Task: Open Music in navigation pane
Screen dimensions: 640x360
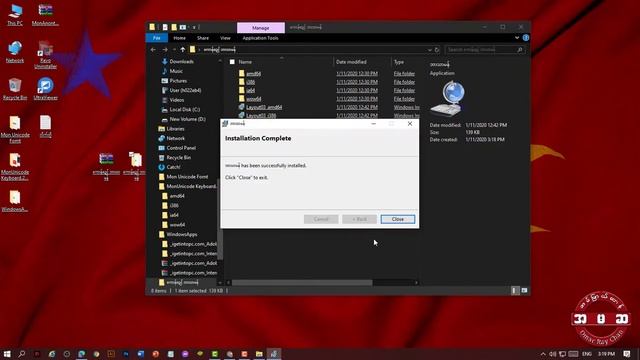Action: coord(176,71)
